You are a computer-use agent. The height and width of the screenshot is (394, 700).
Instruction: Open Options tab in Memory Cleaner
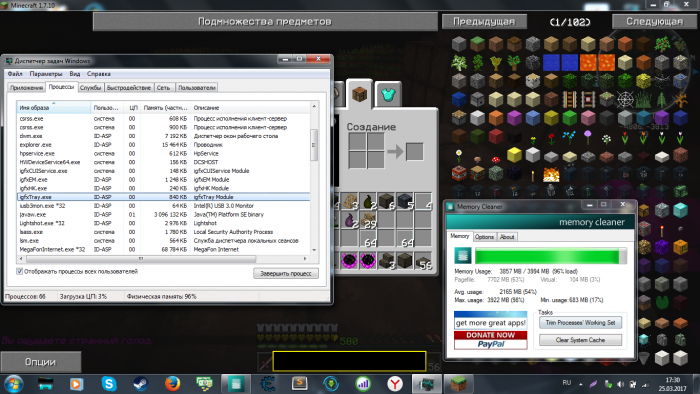484,237
